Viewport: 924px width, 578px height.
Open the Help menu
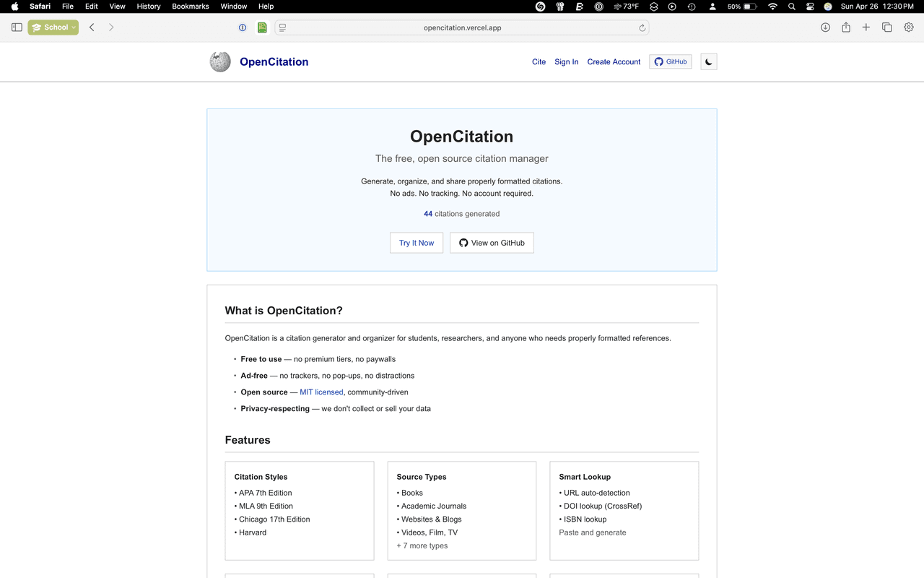tap(266, 7)
